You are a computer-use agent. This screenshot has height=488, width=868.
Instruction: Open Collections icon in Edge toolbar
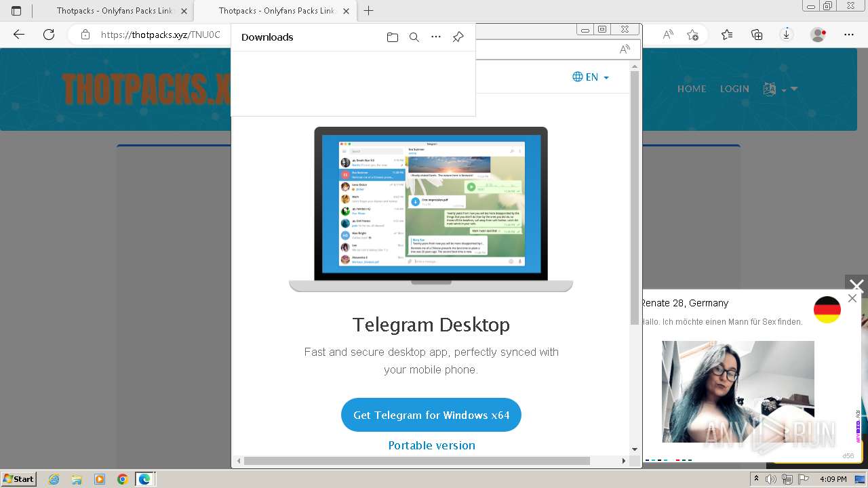tap(757, 35)
